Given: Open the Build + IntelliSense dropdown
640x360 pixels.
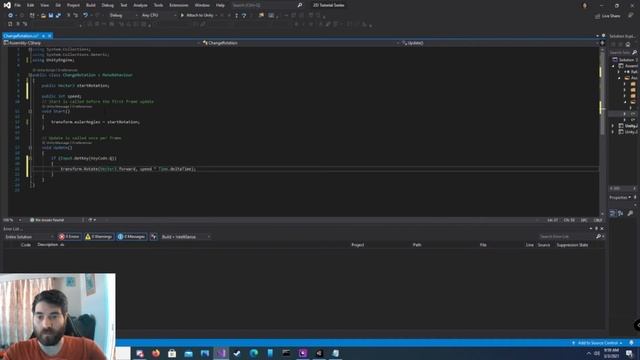Looking at the screenshot, I should point(186,237).
